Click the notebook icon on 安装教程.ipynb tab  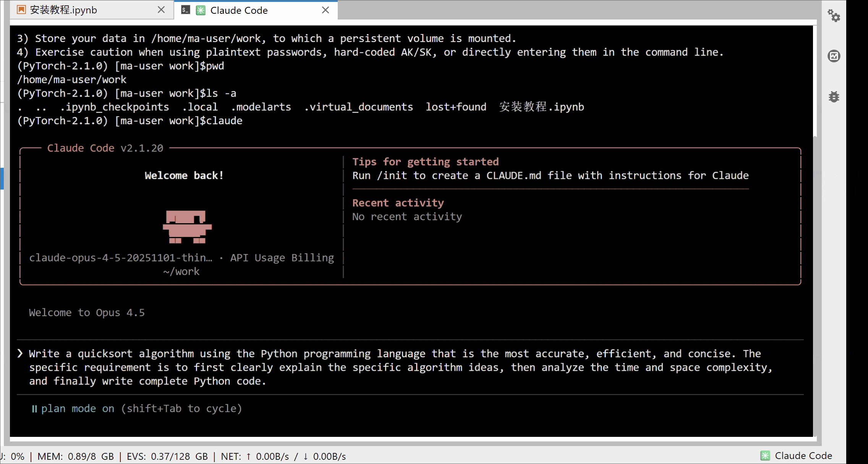point(21,10)
